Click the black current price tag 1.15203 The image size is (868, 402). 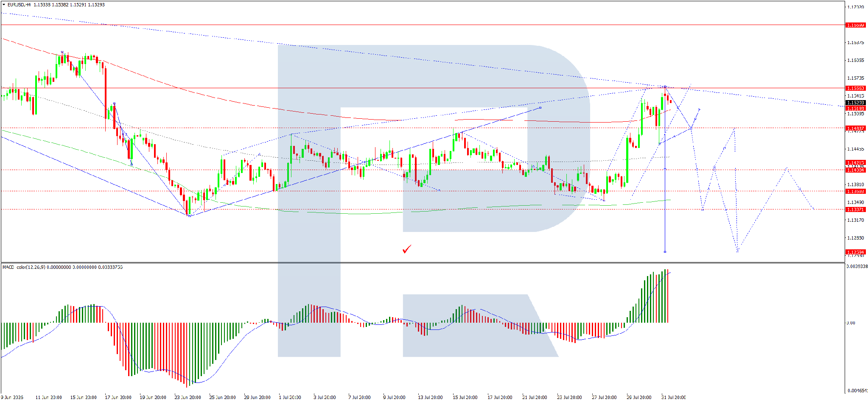[x=856, y=103]
